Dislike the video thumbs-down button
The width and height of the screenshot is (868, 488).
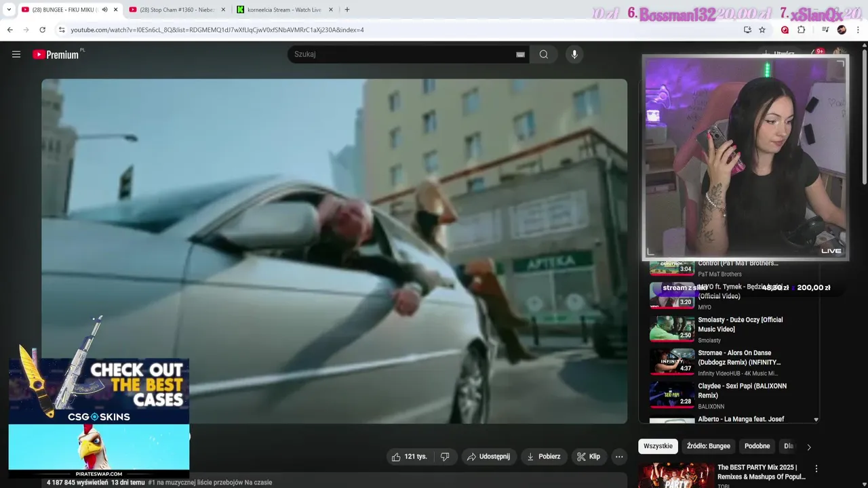(445, 457)
